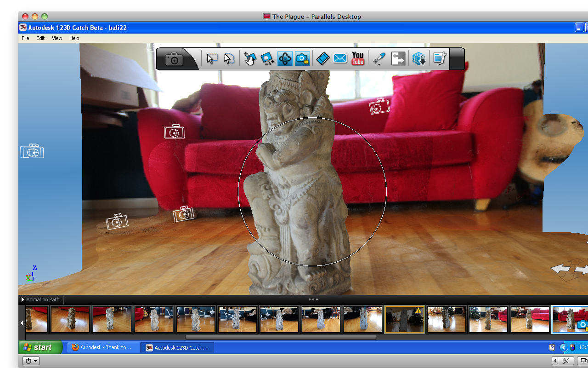Activate the Zoom magnifier tool
The height and width of the screenshot is (368, 588).
pyautogui.click(x=267, y=59)
